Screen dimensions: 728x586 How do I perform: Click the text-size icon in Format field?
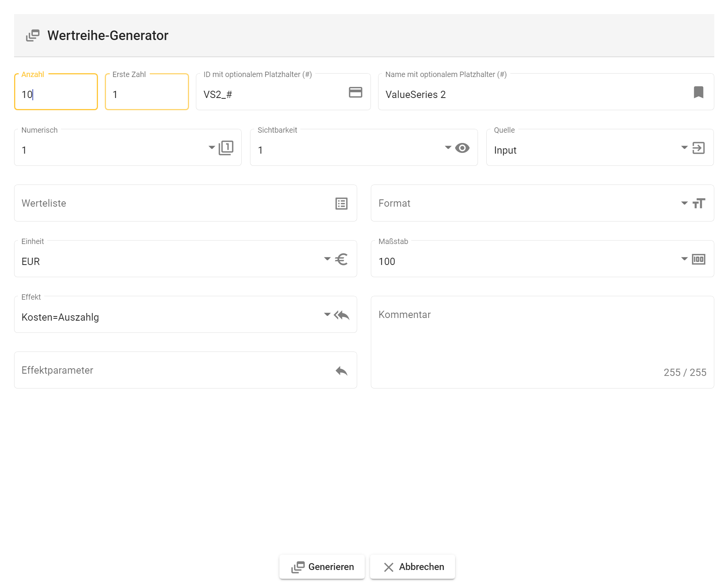(698, 204)
